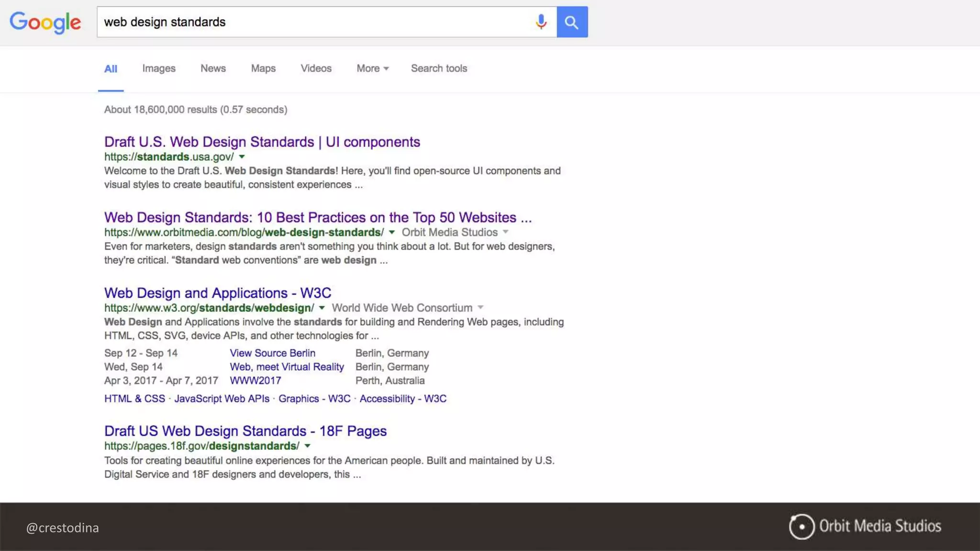Open the More search menu
Viewport: 980px width, 551px height.
point(372,68)
